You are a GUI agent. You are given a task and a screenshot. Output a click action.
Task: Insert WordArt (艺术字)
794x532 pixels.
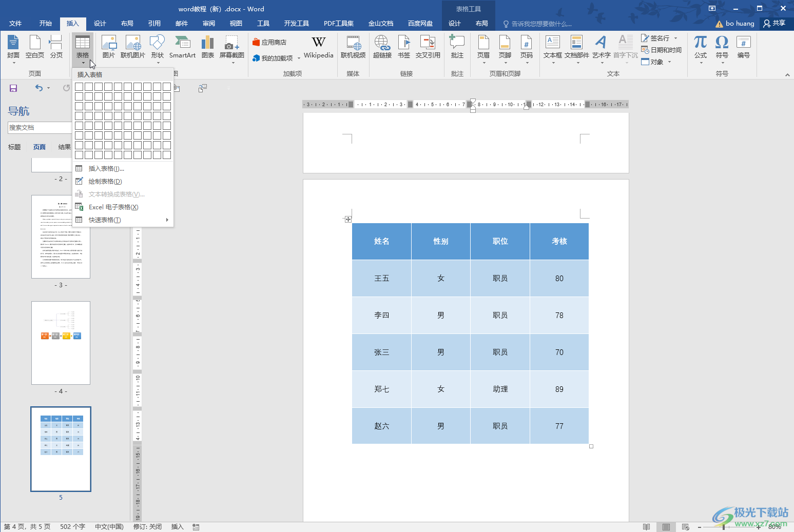(x=601, y=49)
